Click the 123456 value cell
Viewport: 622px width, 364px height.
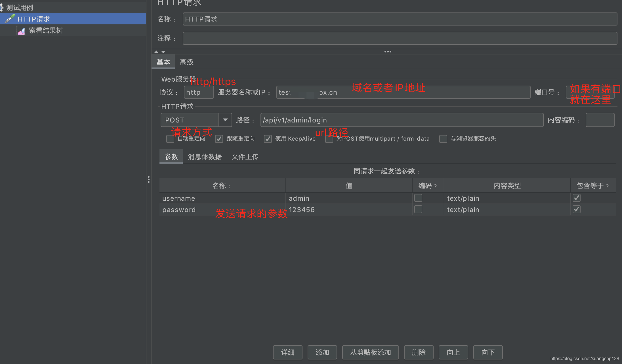click(349, 209)
